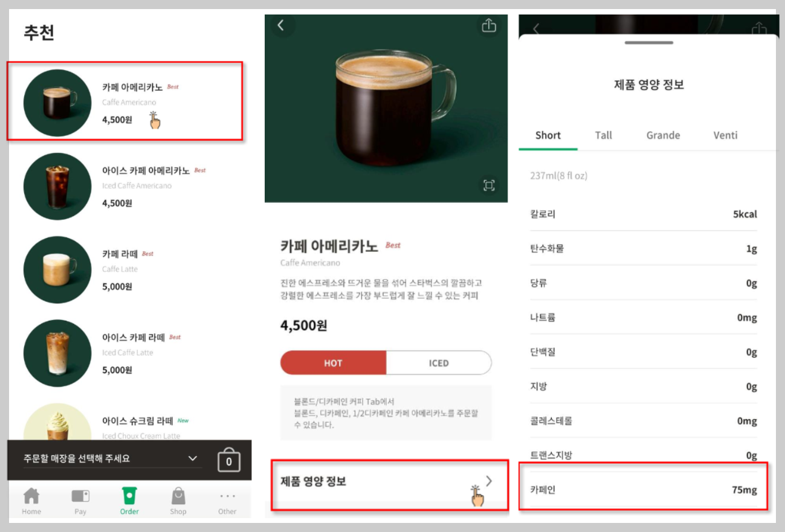Screen dimensions: 785x532
Task: Open the 카페 라떼 list item
Action: [129, 269]
